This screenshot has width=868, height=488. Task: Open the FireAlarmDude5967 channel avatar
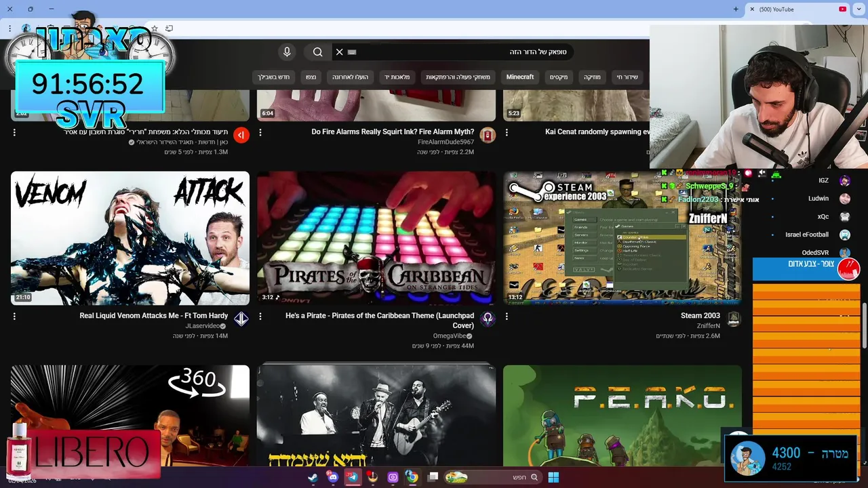click(x=488, y=135)
